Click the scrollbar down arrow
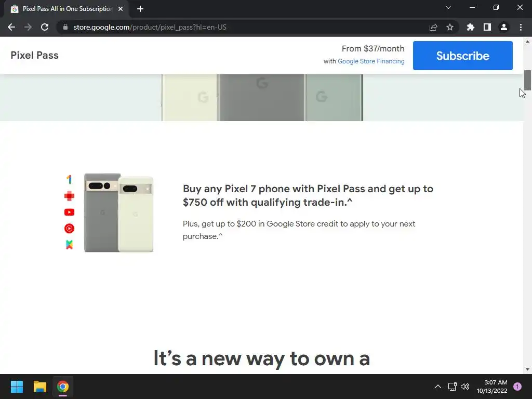The height and width of the screenshot is (399, 532). coord(527,369)
